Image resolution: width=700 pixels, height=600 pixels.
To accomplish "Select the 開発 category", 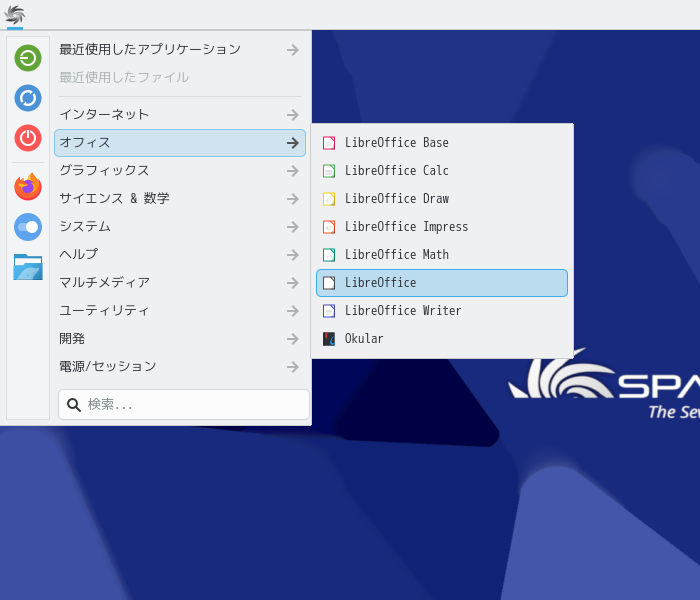I will [x=179, y=339].
